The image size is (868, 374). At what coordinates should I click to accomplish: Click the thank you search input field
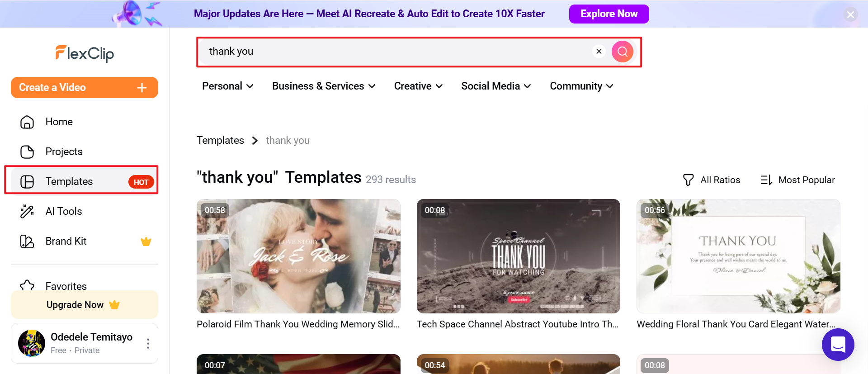click(x=398, y=52)
